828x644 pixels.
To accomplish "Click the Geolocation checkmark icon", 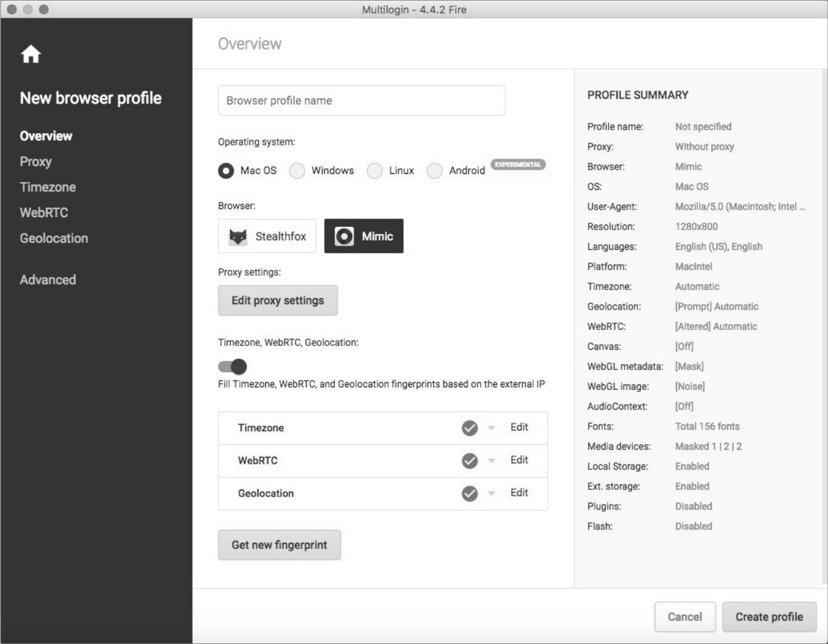I will [x=470, y=493].
